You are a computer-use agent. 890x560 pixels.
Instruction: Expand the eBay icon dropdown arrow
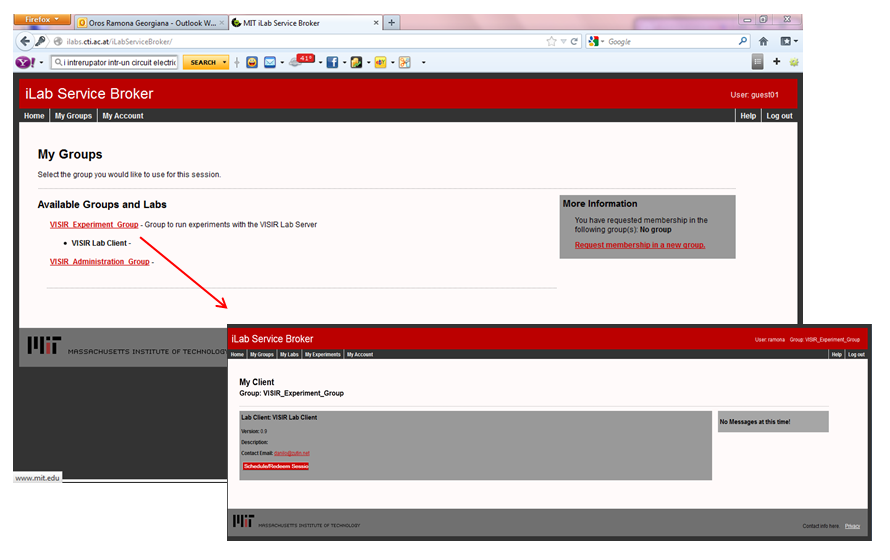point(392,62)
